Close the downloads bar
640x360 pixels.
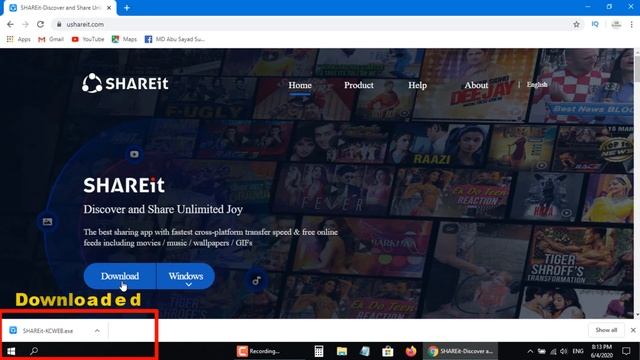pos(633,330)
